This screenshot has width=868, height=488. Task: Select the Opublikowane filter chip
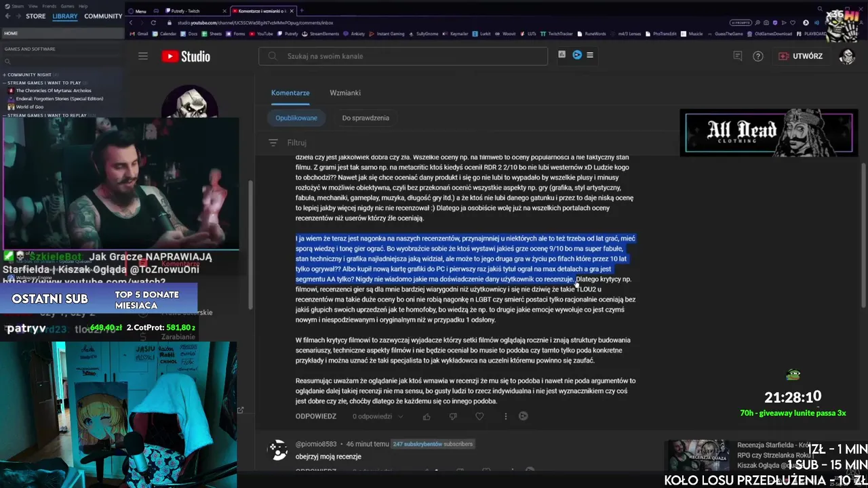click(x=296, y=118)
